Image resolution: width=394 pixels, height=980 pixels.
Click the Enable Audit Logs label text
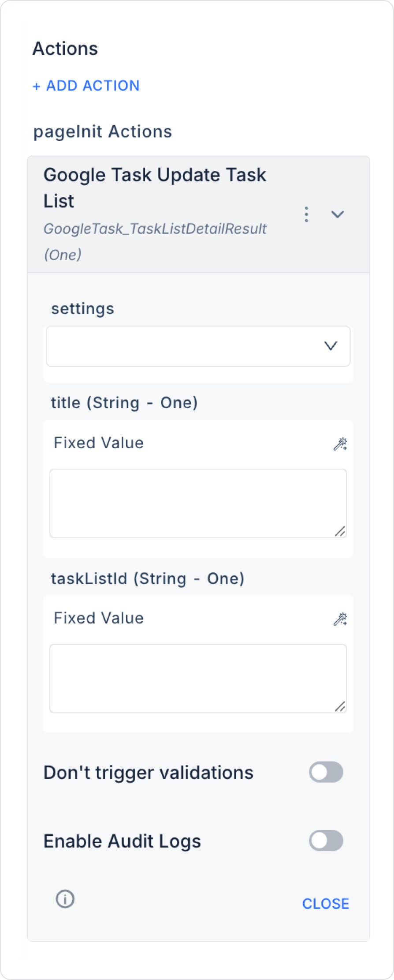pyautogui.click(x=122, y=841)
